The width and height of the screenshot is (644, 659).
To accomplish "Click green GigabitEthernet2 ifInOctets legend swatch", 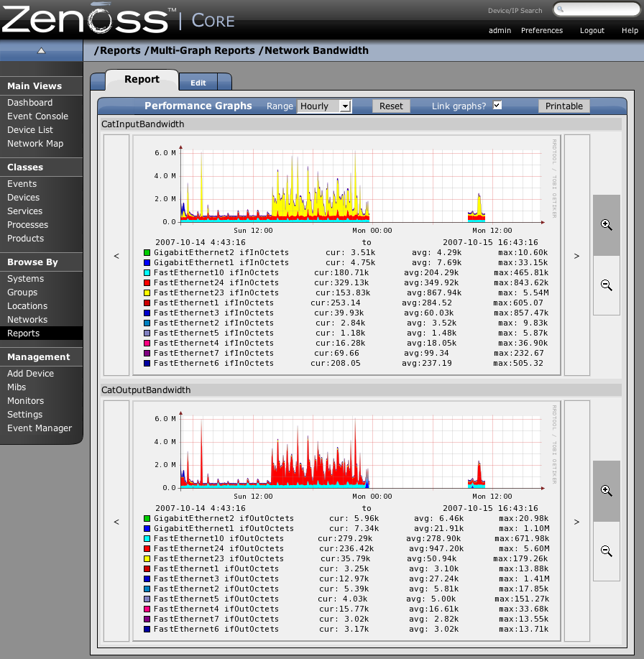I will (147, 252).
